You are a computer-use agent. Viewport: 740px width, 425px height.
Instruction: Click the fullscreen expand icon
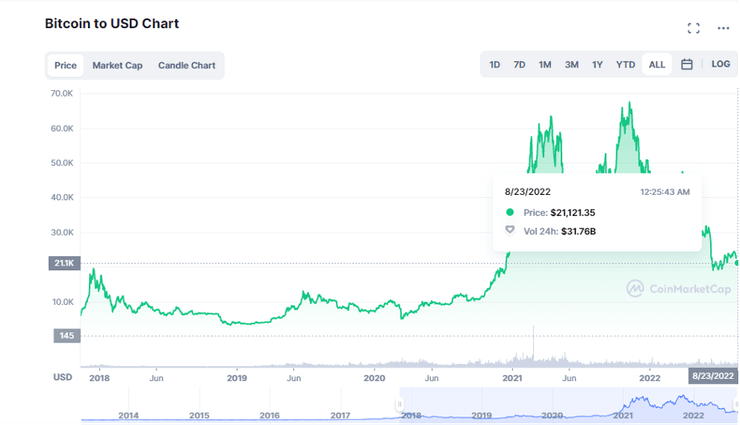point(693,28)
